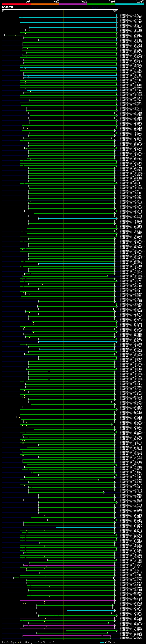Image resolution: width=146 pixels, height=644 pixels.
Task: Select hit label UniRef100_C6SW79
Action: (131, 42)
